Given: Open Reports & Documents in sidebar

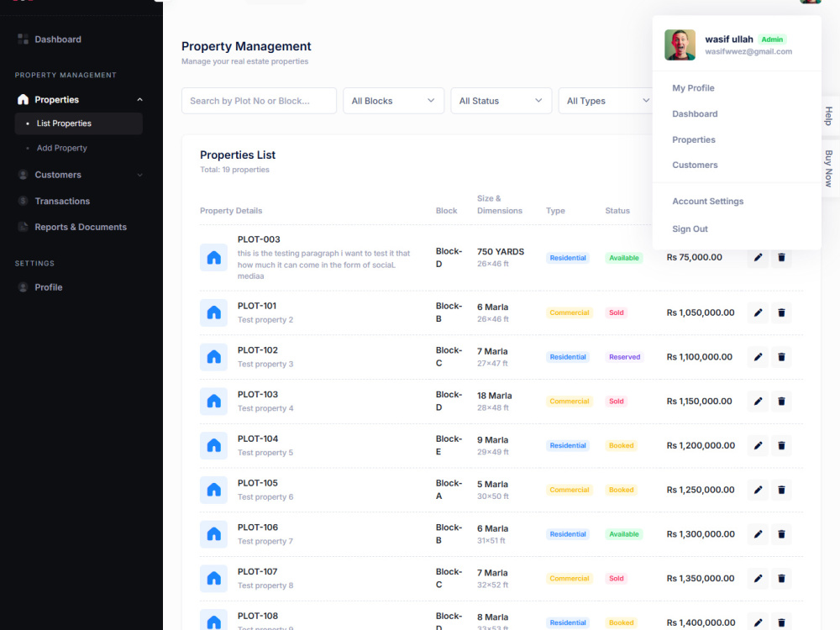Looking at the screenshot, I should [79, 227].
